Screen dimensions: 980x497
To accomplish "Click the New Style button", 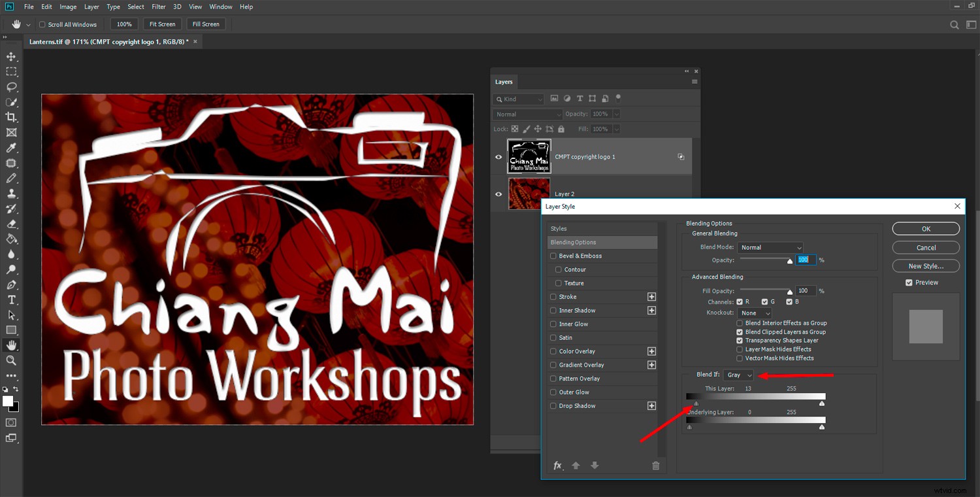I will (x=925, y=266).
